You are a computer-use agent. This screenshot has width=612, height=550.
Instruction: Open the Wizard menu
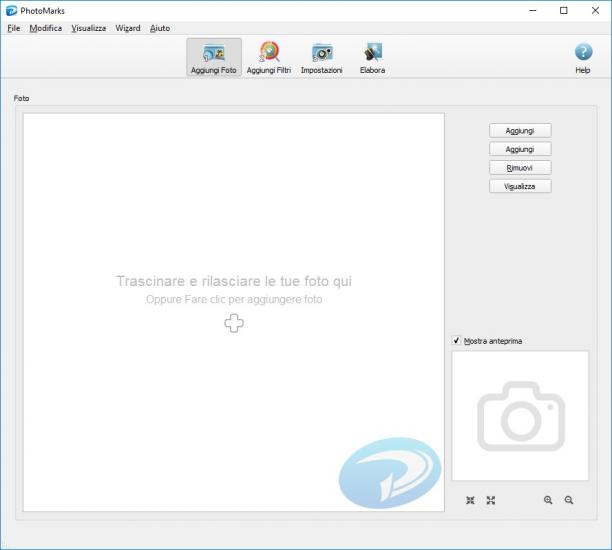(x=128, y=28)
